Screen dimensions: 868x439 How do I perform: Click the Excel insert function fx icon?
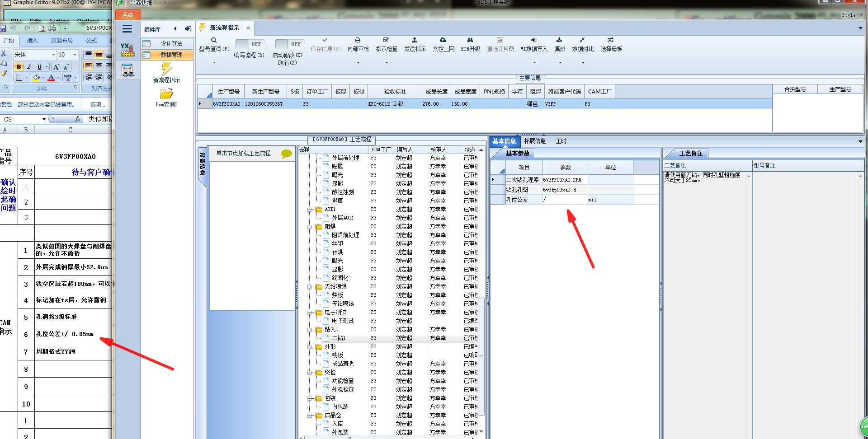pos(78,119)
